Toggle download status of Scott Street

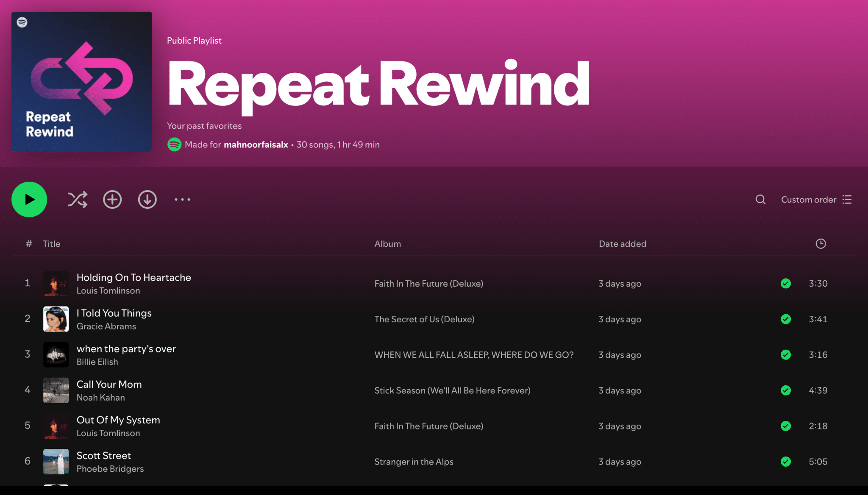[x=786, y=462]
